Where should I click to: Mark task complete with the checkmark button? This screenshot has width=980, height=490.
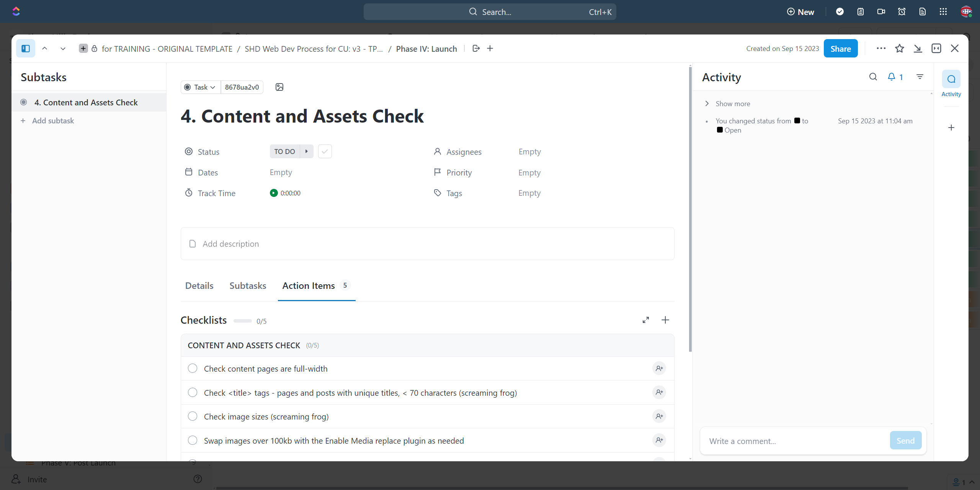[x=325, y=152]
